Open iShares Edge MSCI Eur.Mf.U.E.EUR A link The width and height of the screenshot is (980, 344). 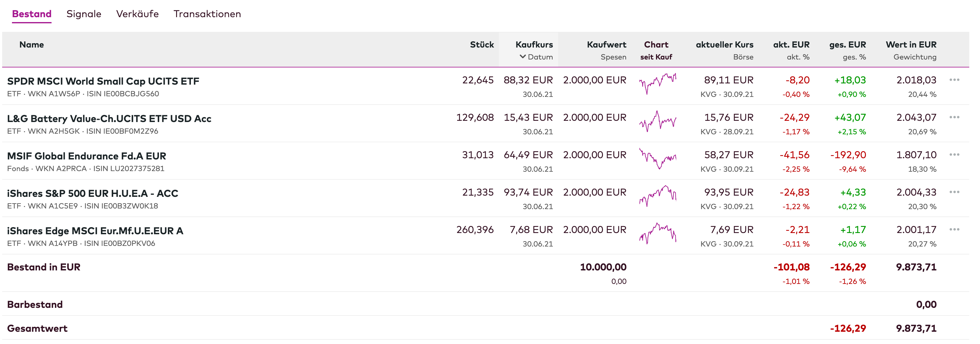click(x=95, y=231)
